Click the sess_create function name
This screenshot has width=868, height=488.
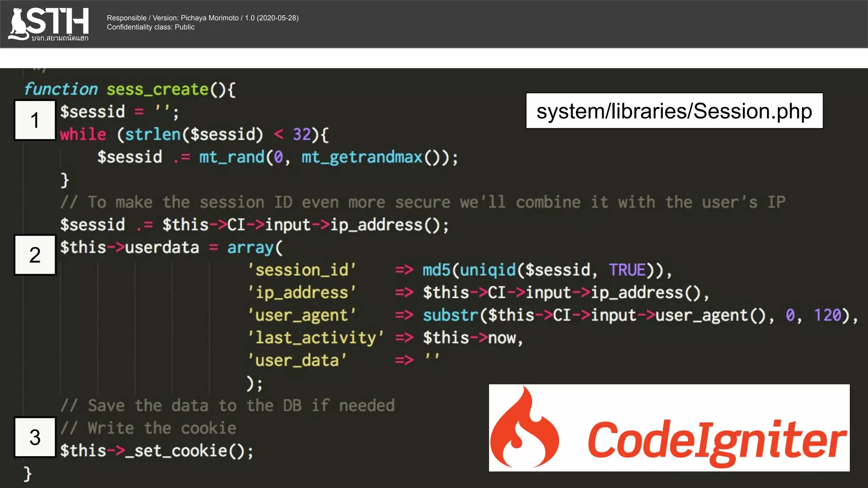(x=157, y=89)
